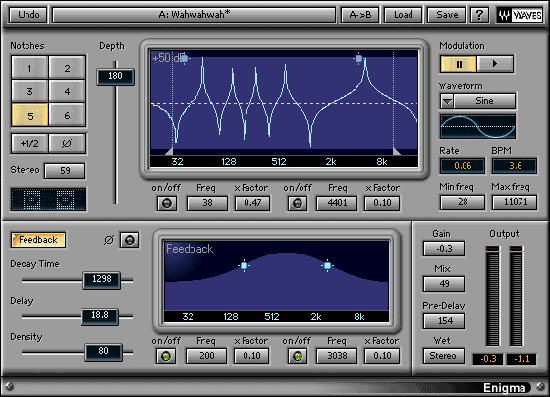Select 5 notches
550x397 pixels.
[30, 115]
